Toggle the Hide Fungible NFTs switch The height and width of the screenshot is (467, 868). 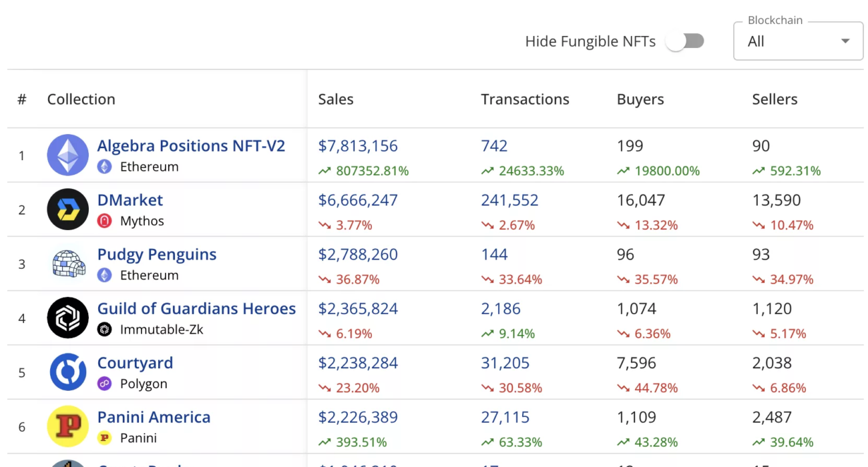[x=685, y=41]
